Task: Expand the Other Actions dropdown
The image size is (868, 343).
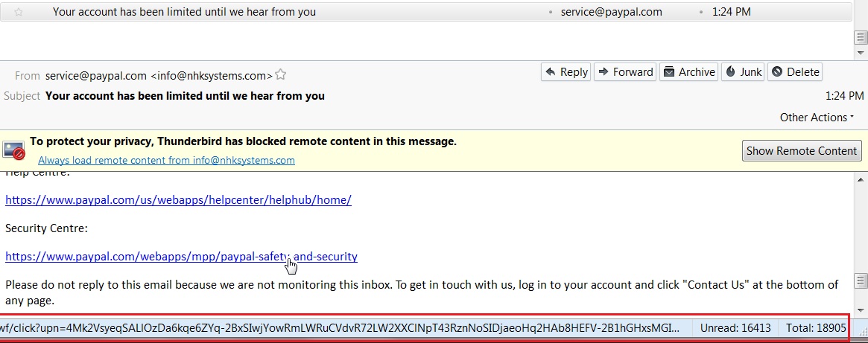Action: tap(817, 118)
